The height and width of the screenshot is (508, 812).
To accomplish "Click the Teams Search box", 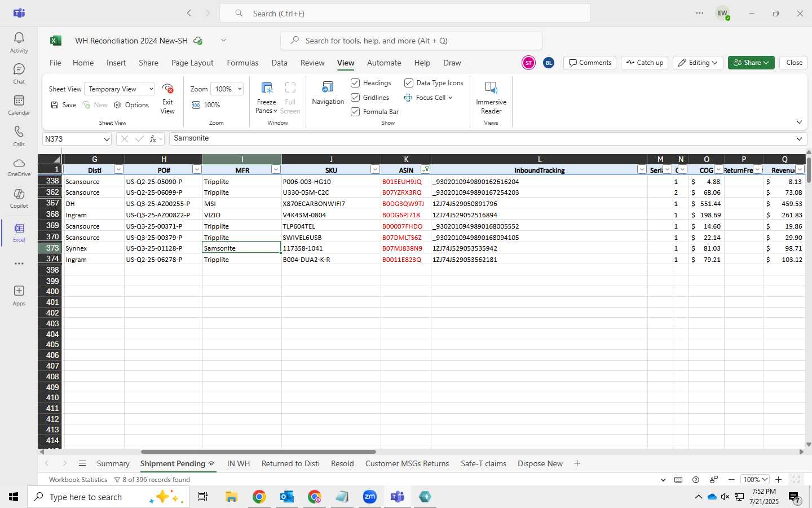I will (x=405, y=13).
